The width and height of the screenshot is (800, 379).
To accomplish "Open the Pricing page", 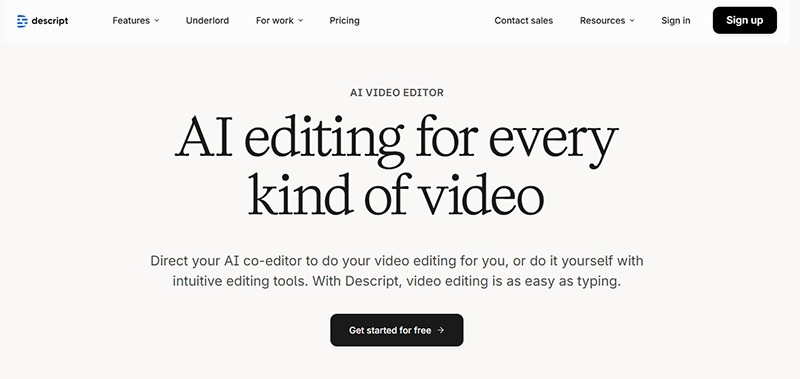I will (344, 20).
